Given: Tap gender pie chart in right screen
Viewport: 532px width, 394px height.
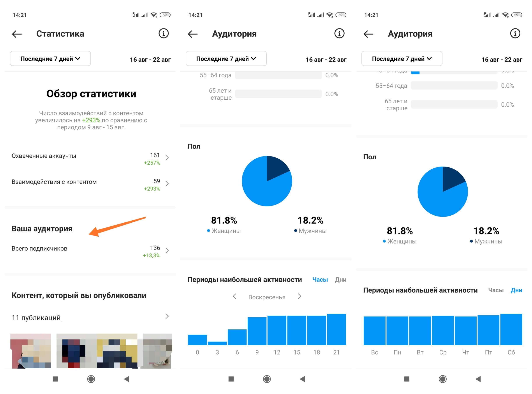Looking at the screenshot, I should pyautogui.click(x=443, y=192).
